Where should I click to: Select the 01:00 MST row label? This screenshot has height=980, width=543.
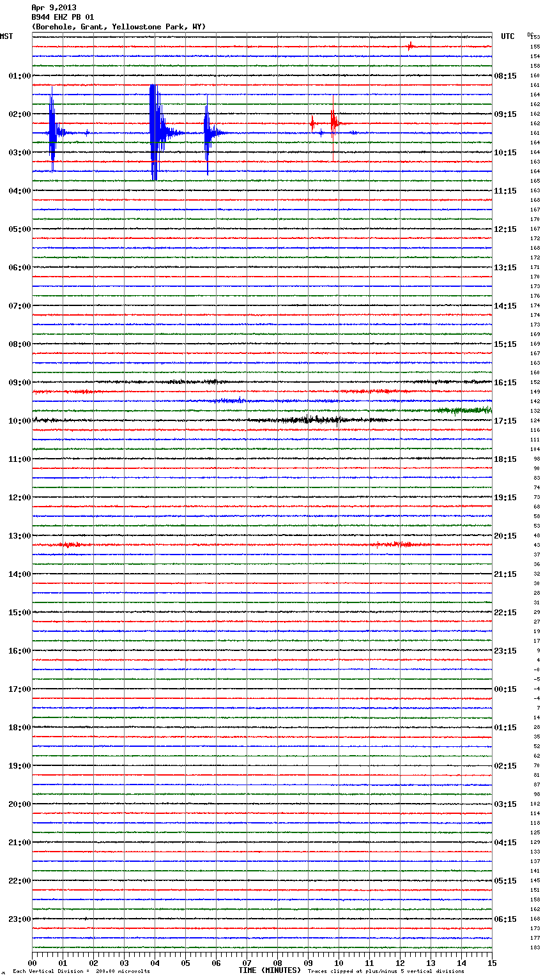click(x=19, y=76)
